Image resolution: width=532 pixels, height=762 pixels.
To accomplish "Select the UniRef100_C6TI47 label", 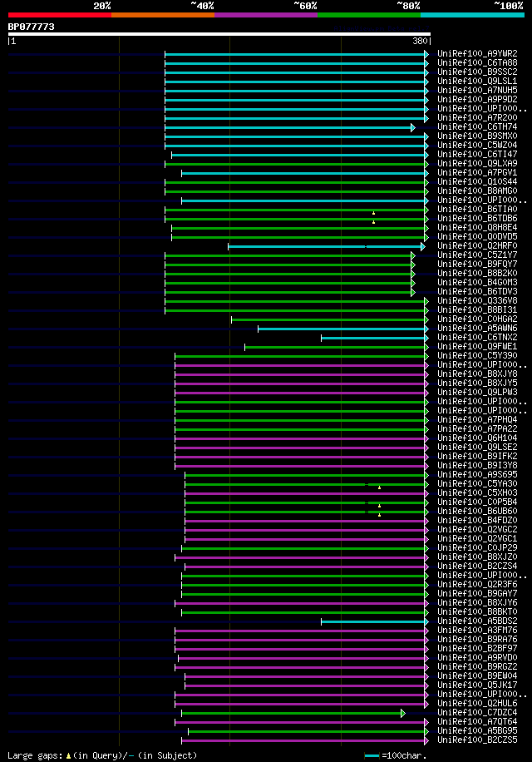I will (x=477, y=154).
